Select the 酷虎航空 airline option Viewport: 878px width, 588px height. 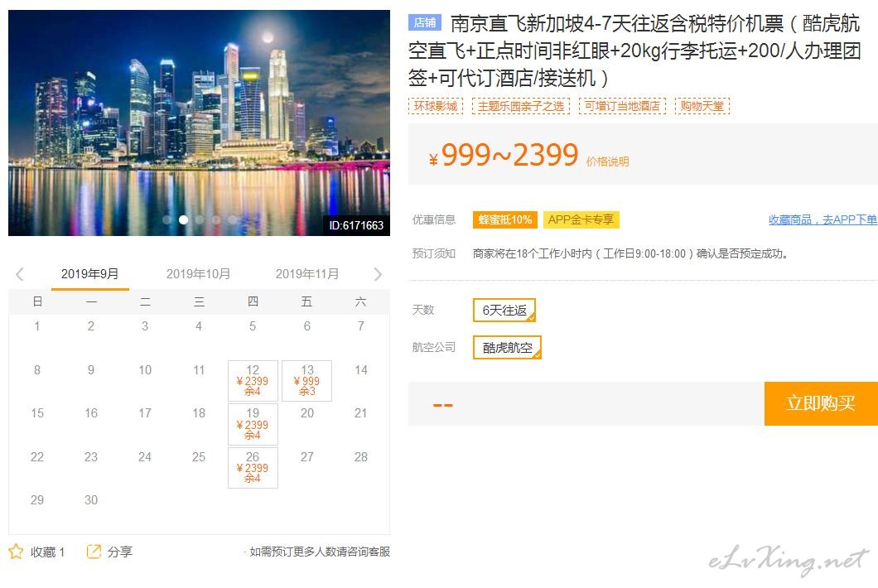click(x=507, y=348)
